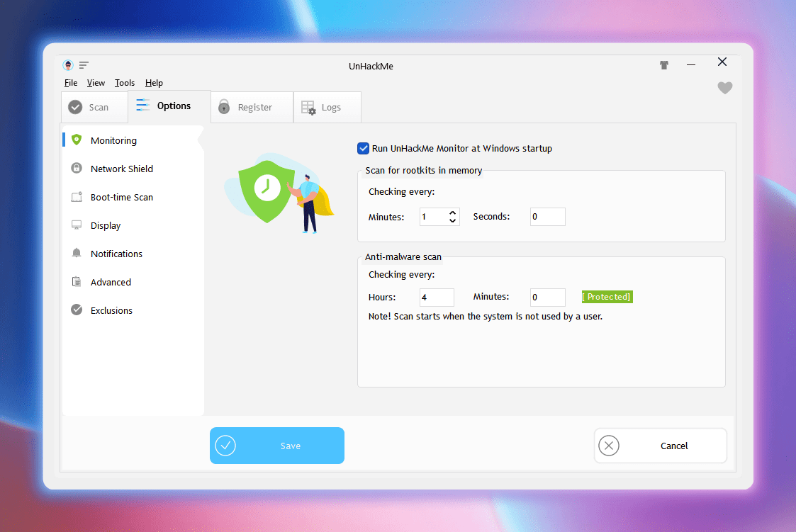Click the green Protected badge

(607, 297)
